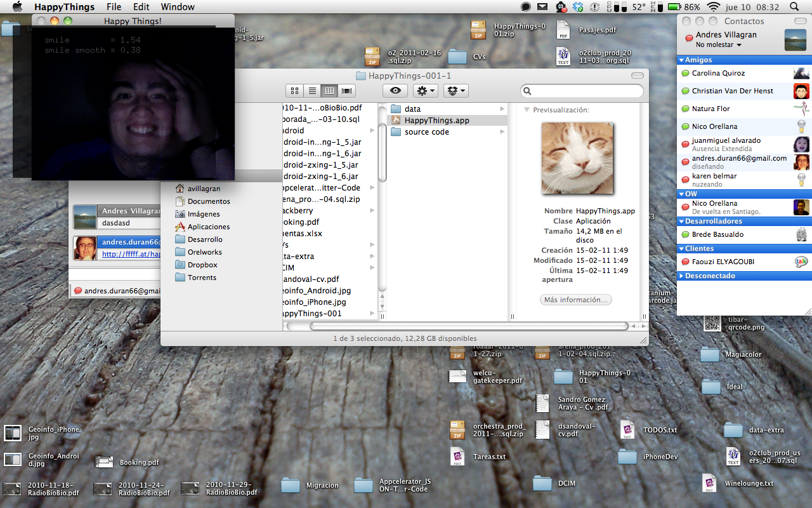Open the Apple menu
The image size is (812, 508).
click(17, 7)
